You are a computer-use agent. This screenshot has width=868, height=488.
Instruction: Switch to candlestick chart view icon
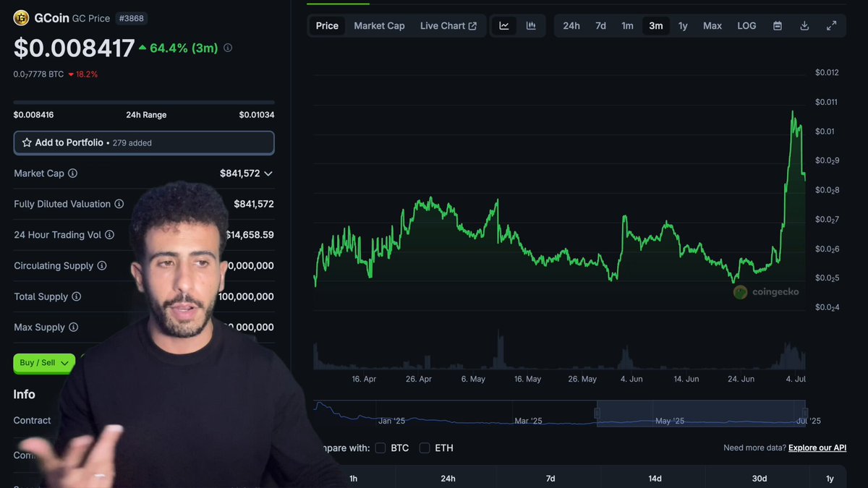[x=531, y=25]
